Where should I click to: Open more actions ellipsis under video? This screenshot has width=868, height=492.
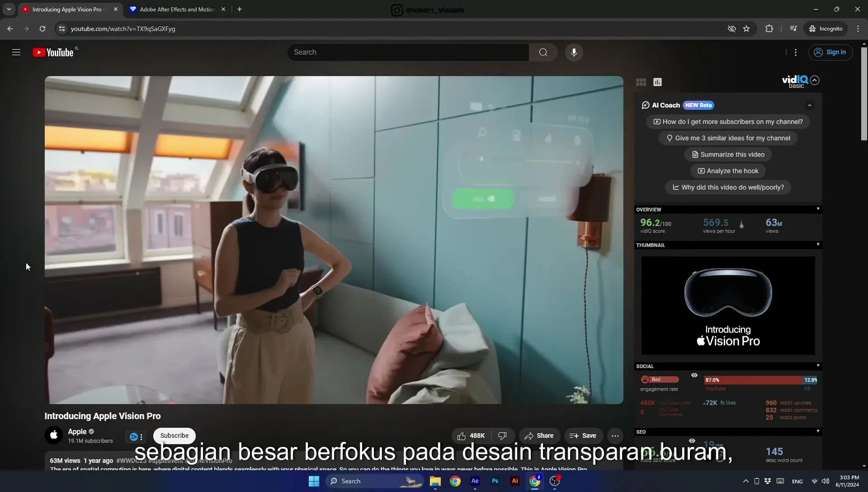pyautogui.click(x=615, y=436)
